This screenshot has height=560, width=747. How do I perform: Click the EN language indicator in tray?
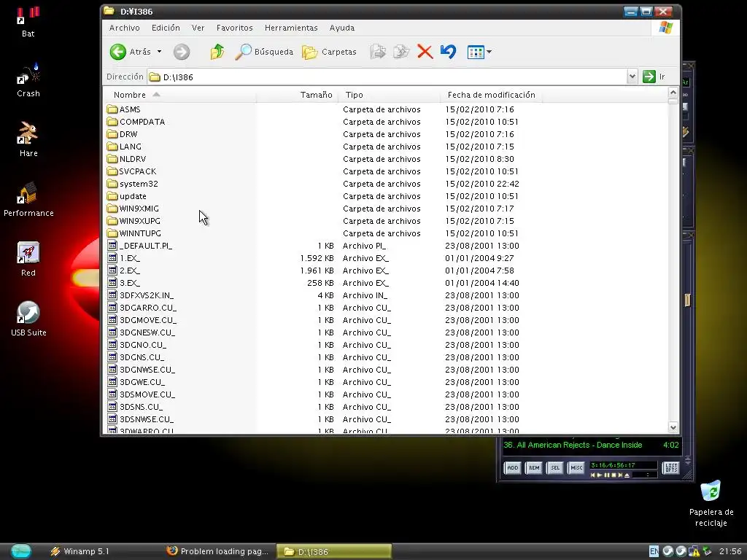click(654, 551)
